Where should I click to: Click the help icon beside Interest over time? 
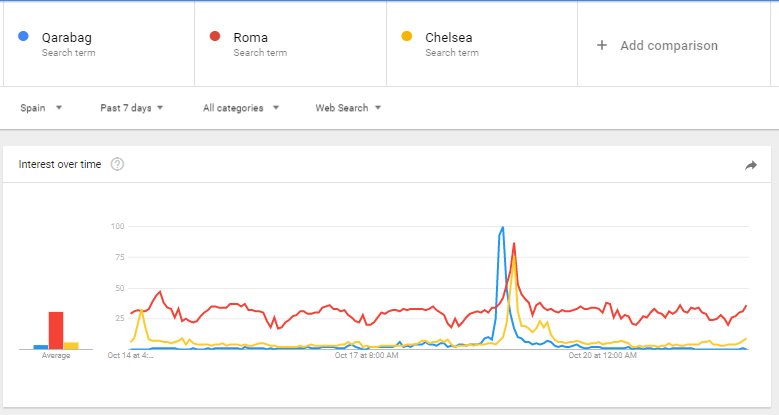pos(117,164)
